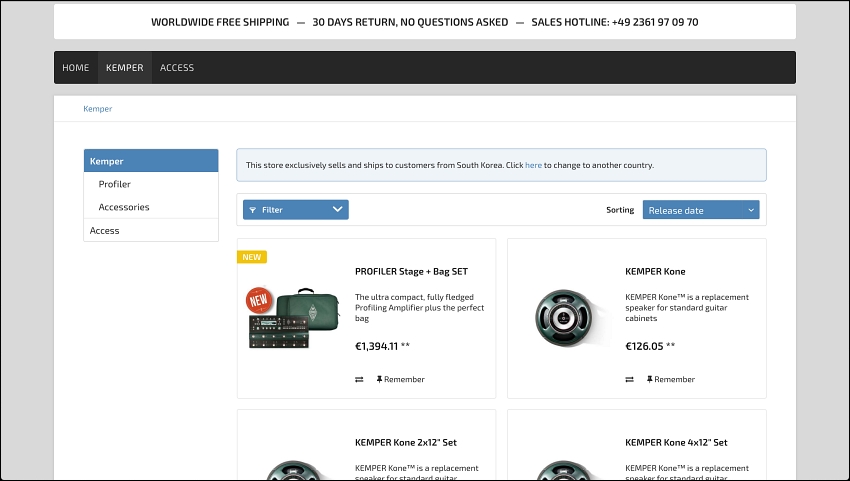Click the PROFILER Stage + Bag product image
This screenshot has width=850, height=481.
(x=293, y=318)
